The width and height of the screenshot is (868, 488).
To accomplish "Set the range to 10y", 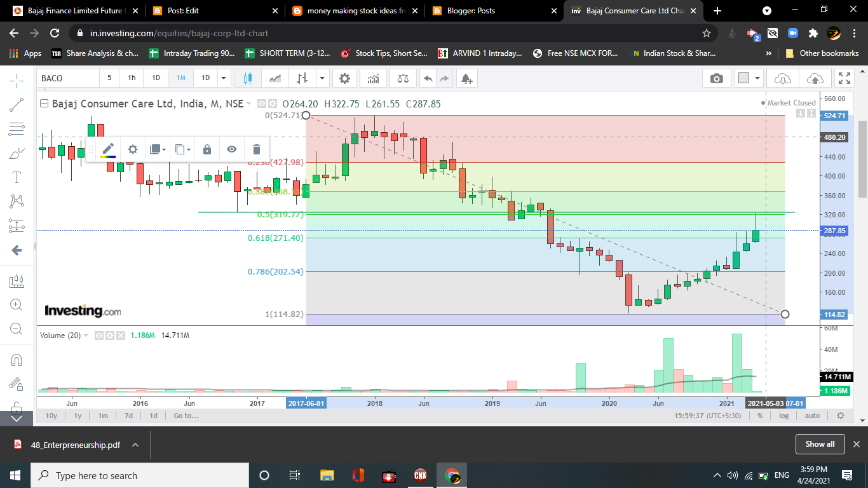I will 51,416.
